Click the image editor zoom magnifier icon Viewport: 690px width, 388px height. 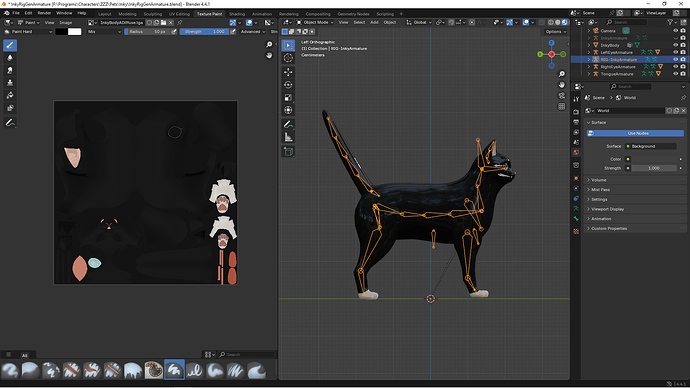pyautogui.click(x=269, y=44)
